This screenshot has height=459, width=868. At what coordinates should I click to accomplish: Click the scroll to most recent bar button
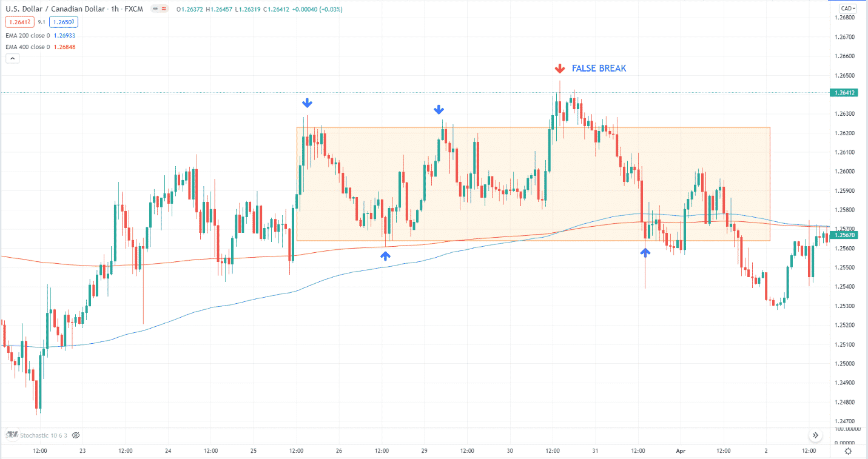[x=816, y=435]
